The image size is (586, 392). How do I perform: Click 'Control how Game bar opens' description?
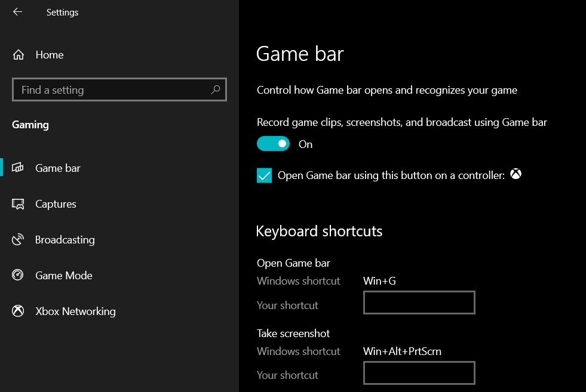387,90
